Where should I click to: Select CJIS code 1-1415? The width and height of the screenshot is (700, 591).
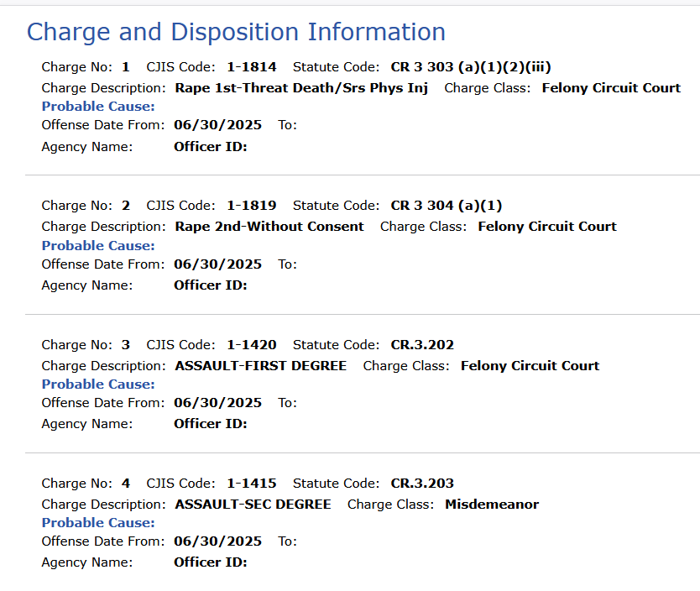click(252, 483)
